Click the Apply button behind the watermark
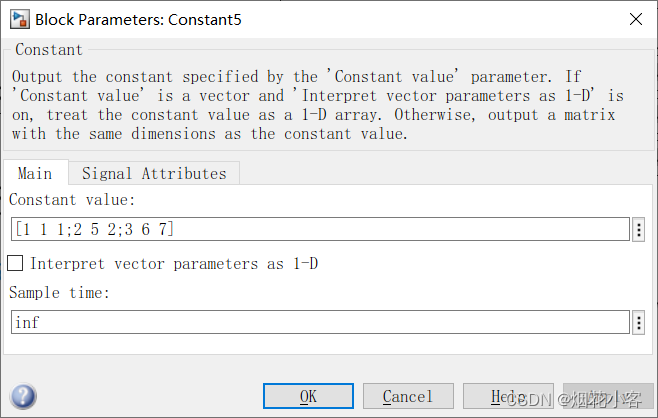This screenshot has width=658, height=418. pos(608,396)
